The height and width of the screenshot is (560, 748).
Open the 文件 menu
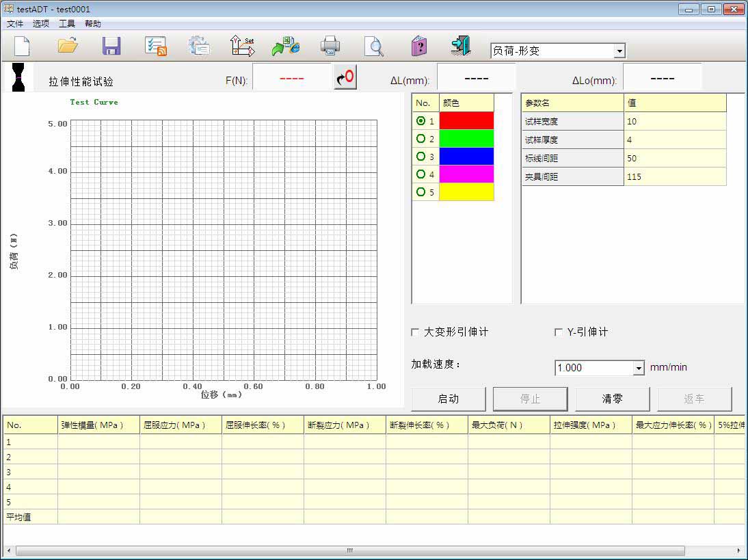[15, 23]
